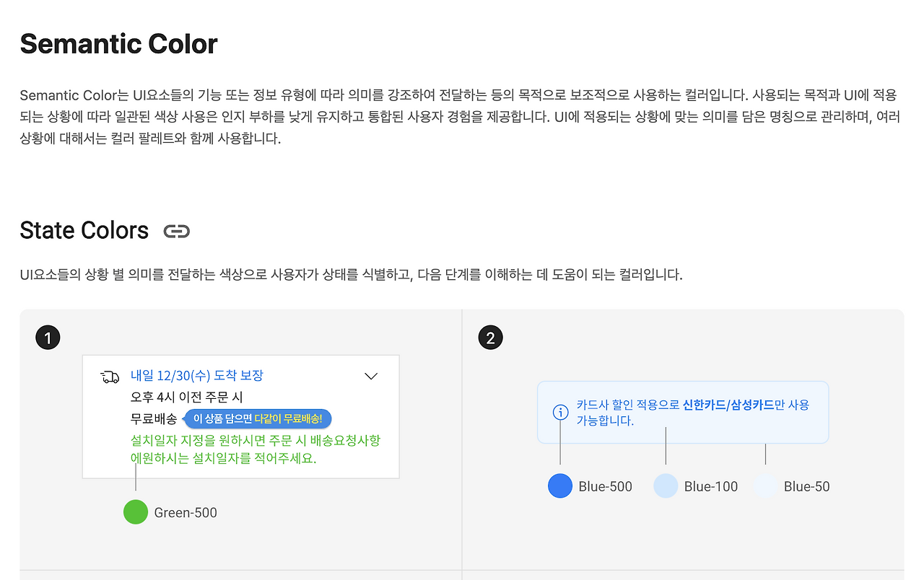Screen dimensions: 924x580
Task: Click the delivery truck icon
Action: pyautogui.click(x=109, y=377)
